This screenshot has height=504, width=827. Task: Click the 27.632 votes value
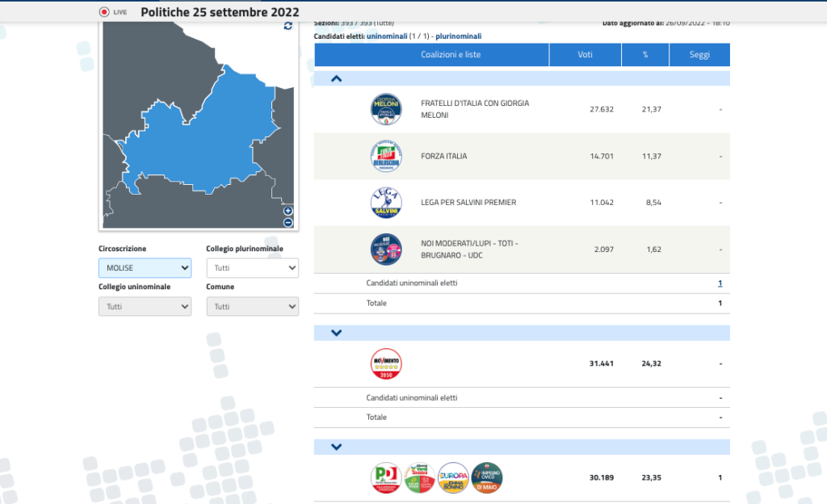click(x=602, y=109)
